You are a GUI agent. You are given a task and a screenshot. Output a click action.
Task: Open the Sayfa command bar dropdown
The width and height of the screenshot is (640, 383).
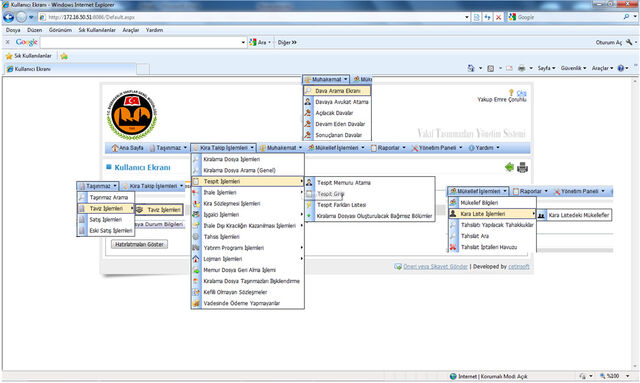(x=546, y=68)
